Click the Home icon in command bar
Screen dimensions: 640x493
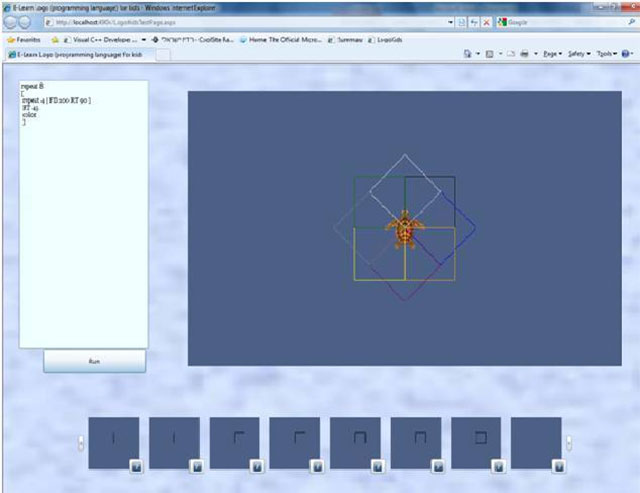point(468,54)
